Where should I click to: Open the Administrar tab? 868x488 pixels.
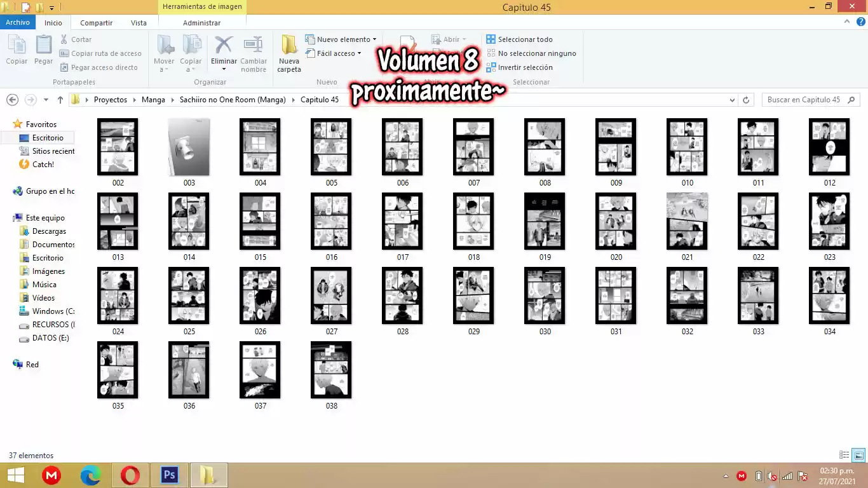pyautogui.click(x=201, y=23)
